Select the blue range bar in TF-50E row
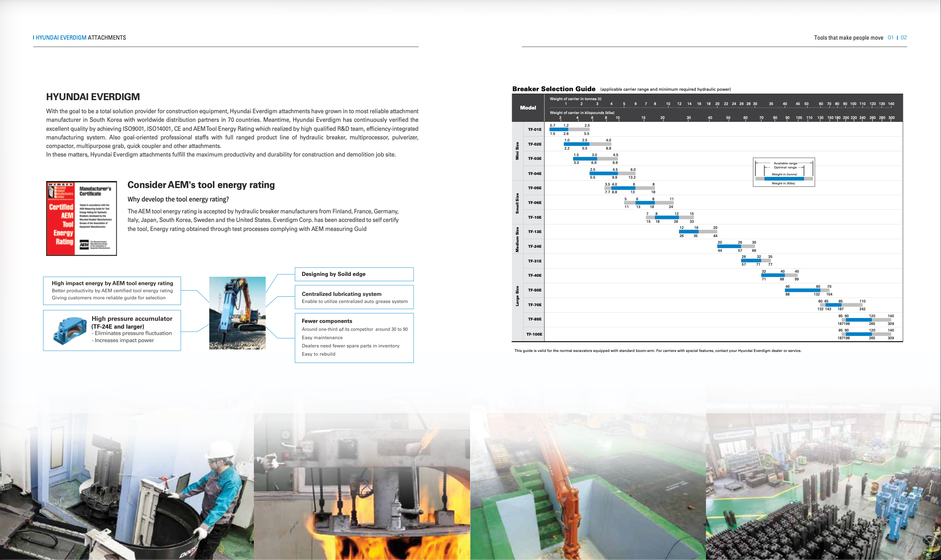 (802, 290)
